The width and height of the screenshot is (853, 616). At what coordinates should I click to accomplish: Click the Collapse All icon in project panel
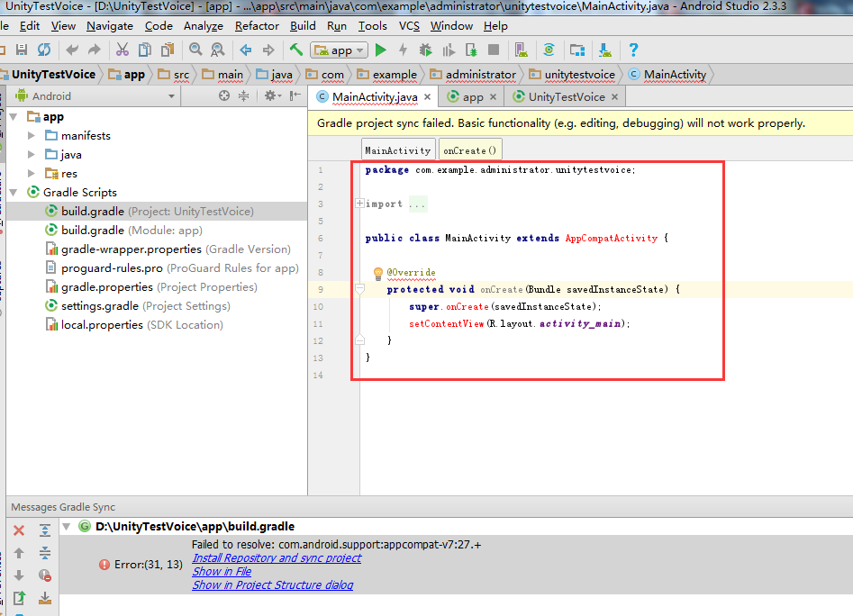(x=244, y=95)
